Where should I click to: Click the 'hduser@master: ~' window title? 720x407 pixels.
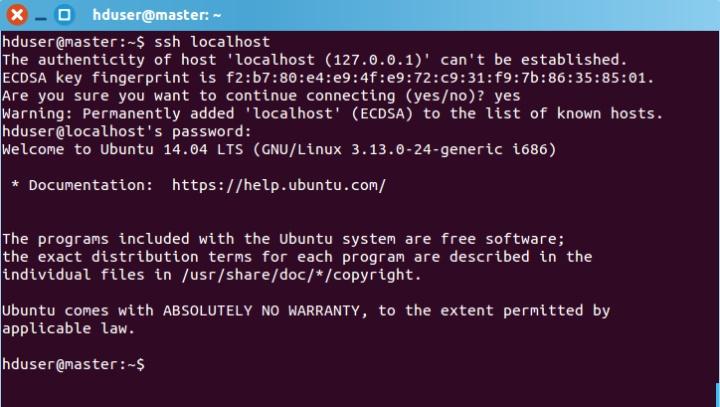pos(157,15)
